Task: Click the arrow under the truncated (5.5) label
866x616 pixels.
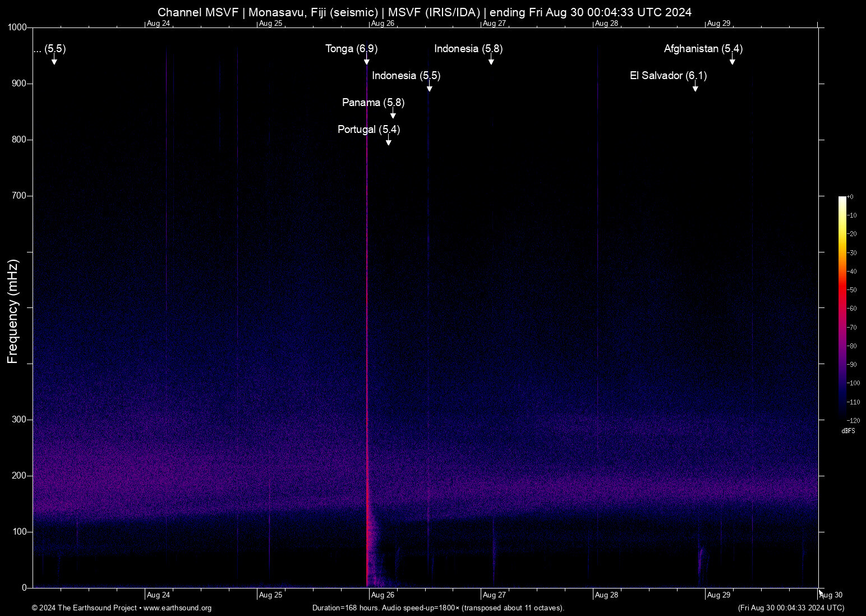Action: [54, 61]
